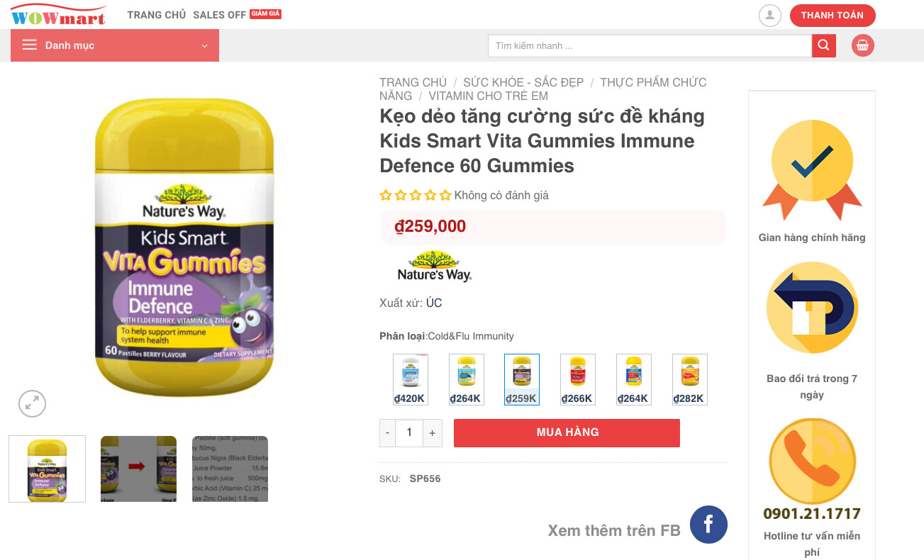
Task: Click the THANH TOÁN checkout button
Action: (833, 16)
